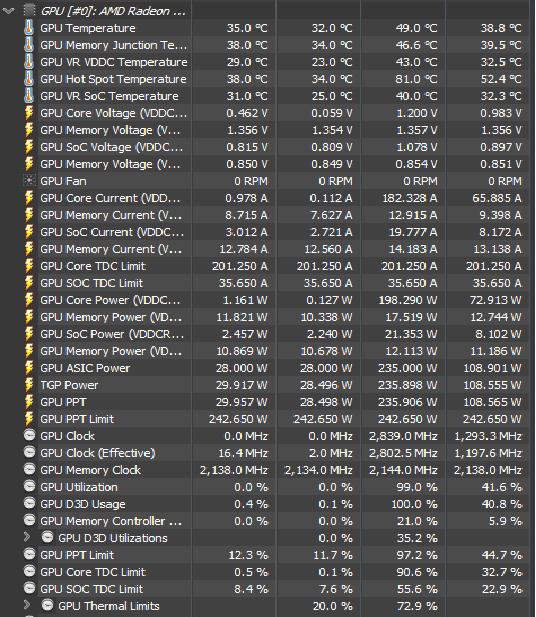536x617 pixels.
Task: Click the 0.059 V core voltage minimum
Action: pyautogui.click(x=332, y=113)
